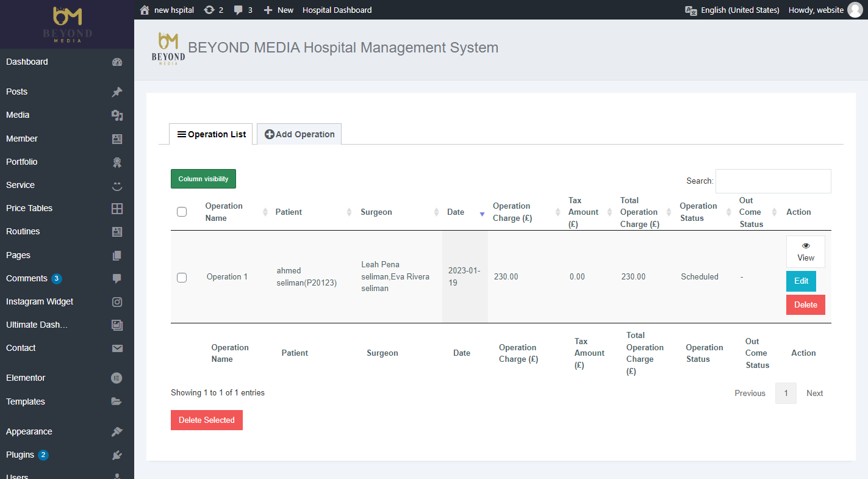Click the Contact envelope icon in sidebar
The width and height of the screenshot is (868, 479).
[117, 348]
